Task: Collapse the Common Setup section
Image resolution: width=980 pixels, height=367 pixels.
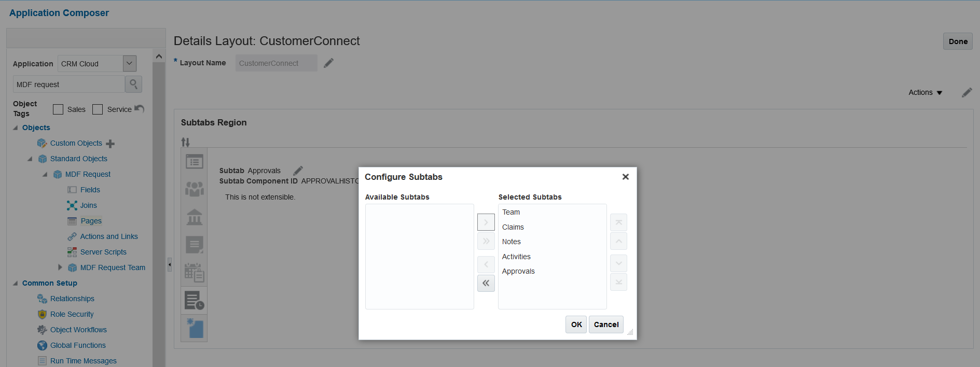Action: click(x=16, y=283)
